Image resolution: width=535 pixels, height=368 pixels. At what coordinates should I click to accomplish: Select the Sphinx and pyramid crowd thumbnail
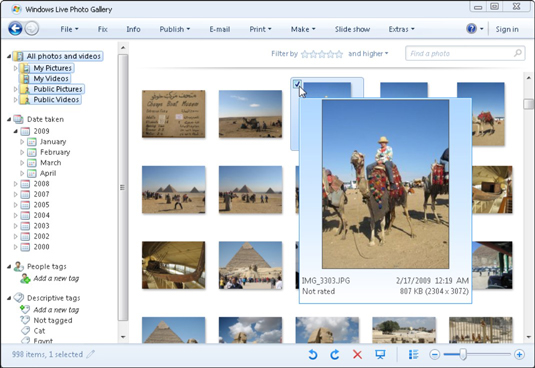click(250, 265)
